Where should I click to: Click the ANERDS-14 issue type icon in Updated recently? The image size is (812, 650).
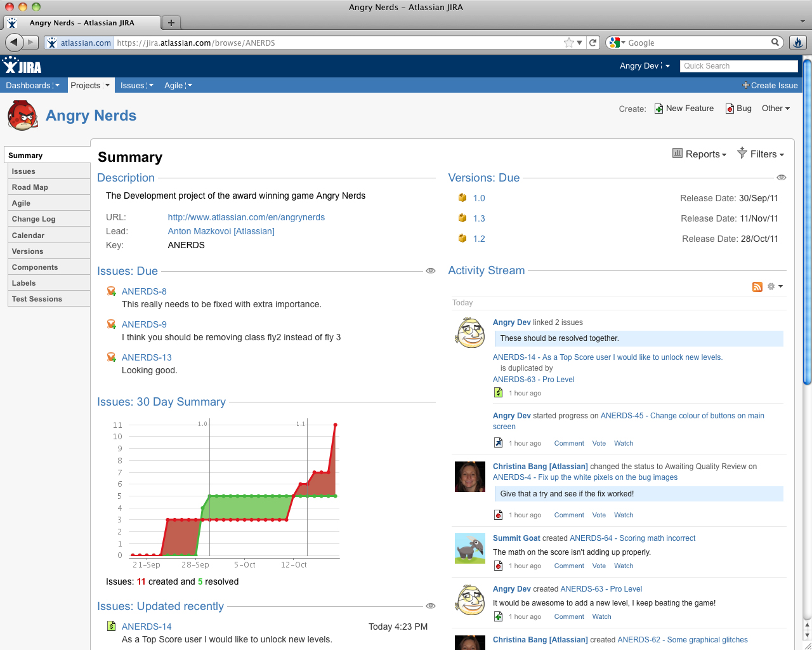[111, 627]
